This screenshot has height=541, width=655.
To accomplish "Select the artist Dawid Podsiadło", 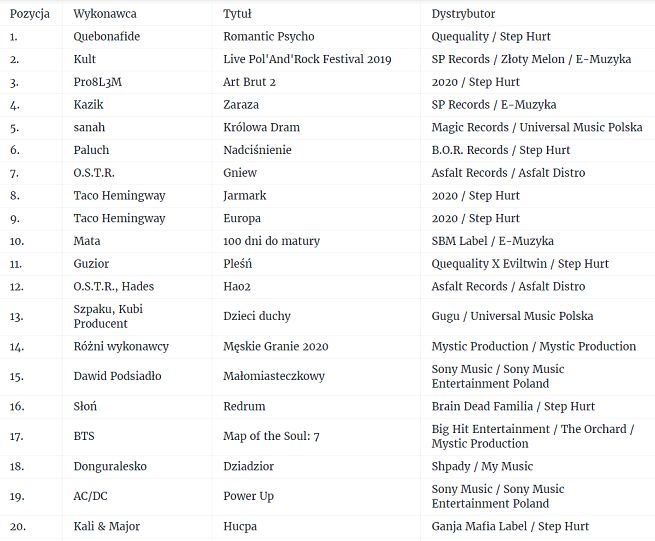I will coord(117,376).
